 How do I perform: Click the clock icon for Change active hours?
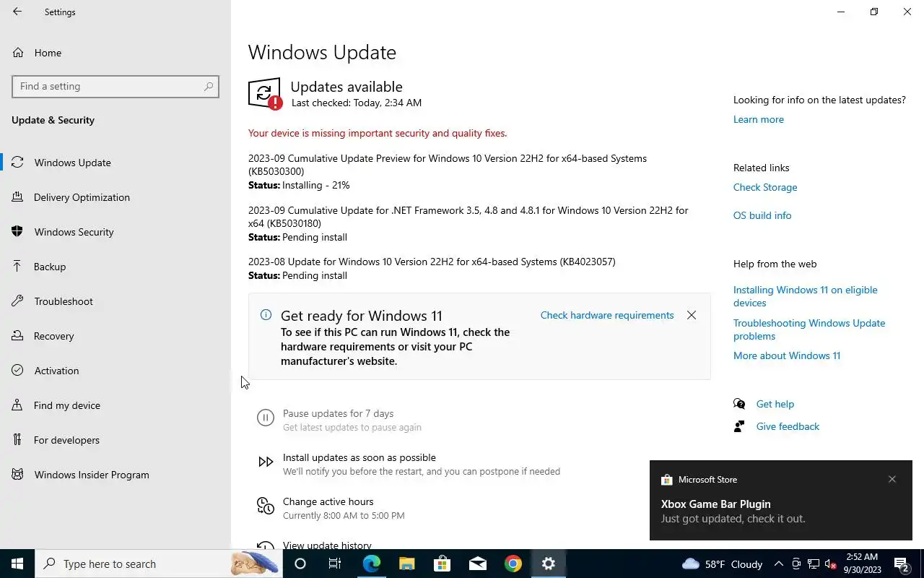(x=266, y=506)
